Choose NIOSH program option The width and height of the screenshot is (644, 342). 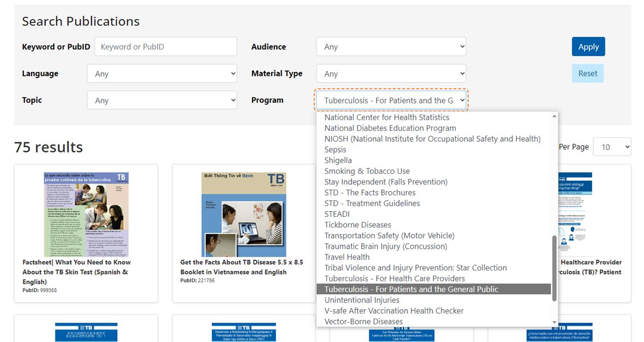[x=434, y=139]
